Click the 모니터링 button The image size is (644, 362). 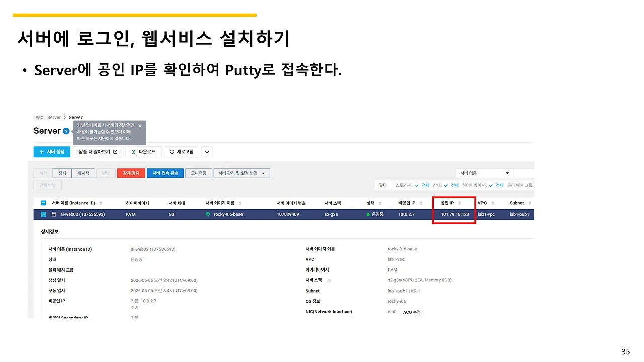[198, 173]
